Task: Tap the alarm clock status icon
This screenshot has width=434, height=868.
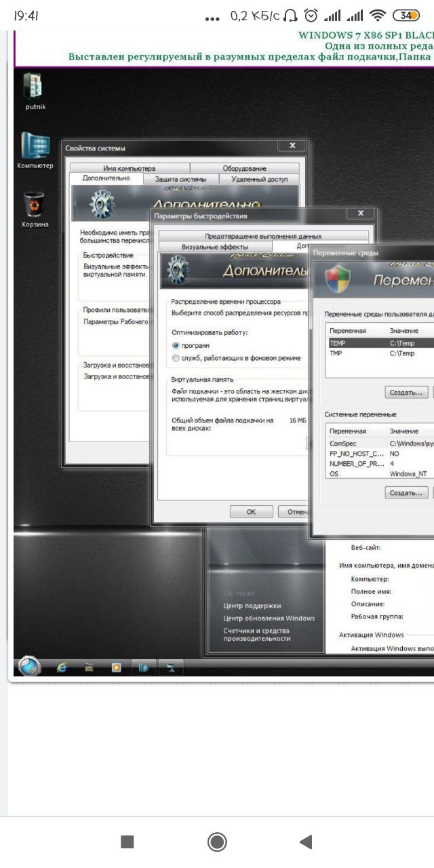Action: [311, 15]
